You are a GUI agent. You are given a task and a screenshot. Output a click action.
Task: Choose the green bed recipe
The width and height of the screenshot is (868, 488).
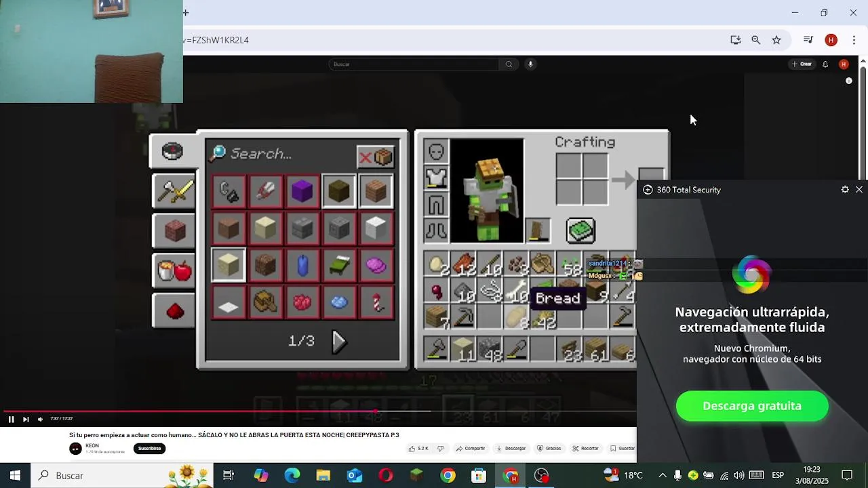[x=339, y=265]
